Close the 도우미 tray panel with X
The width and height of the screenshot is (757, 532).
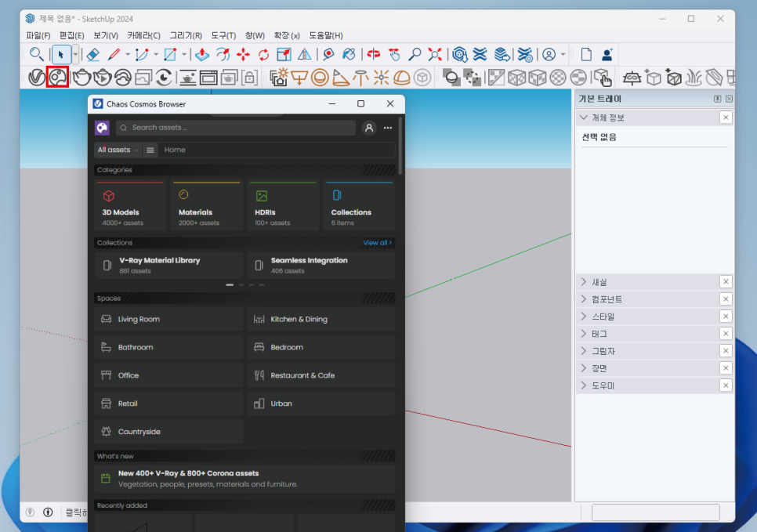click(726, 385)
